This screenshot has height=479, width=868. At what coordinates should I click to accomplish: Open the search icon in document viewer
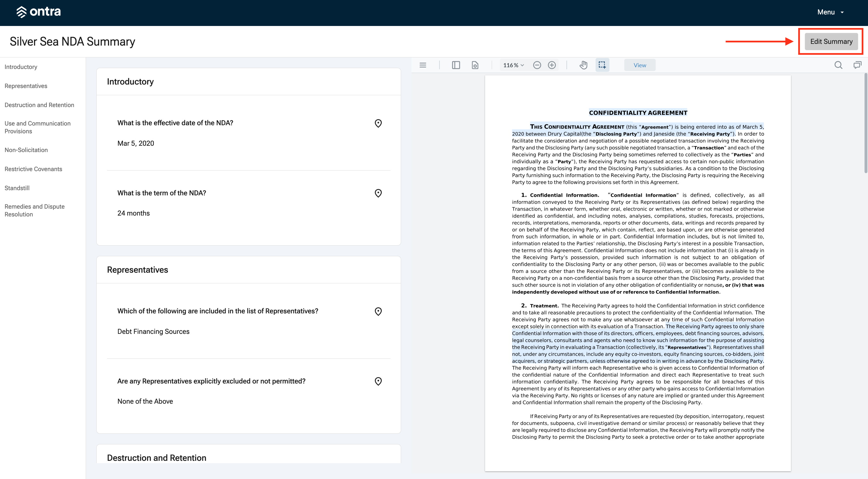pyautogui.click(x=838, y=65)
